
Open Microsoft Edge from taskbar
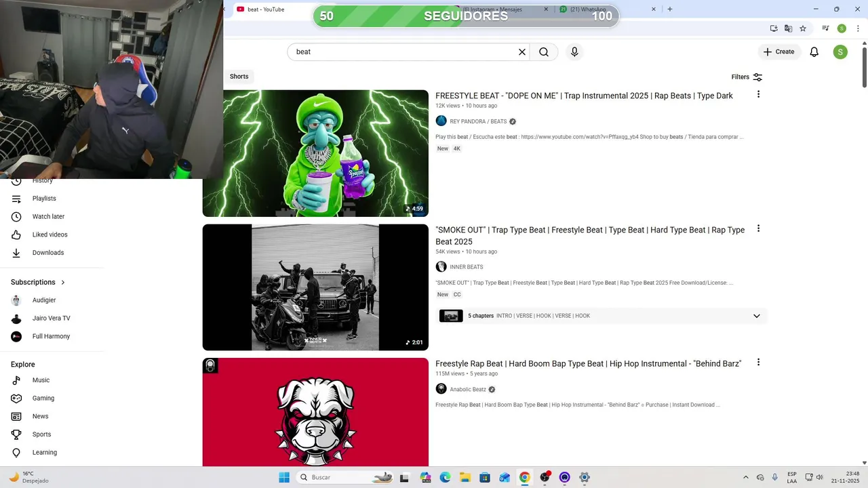coord(445,477)
